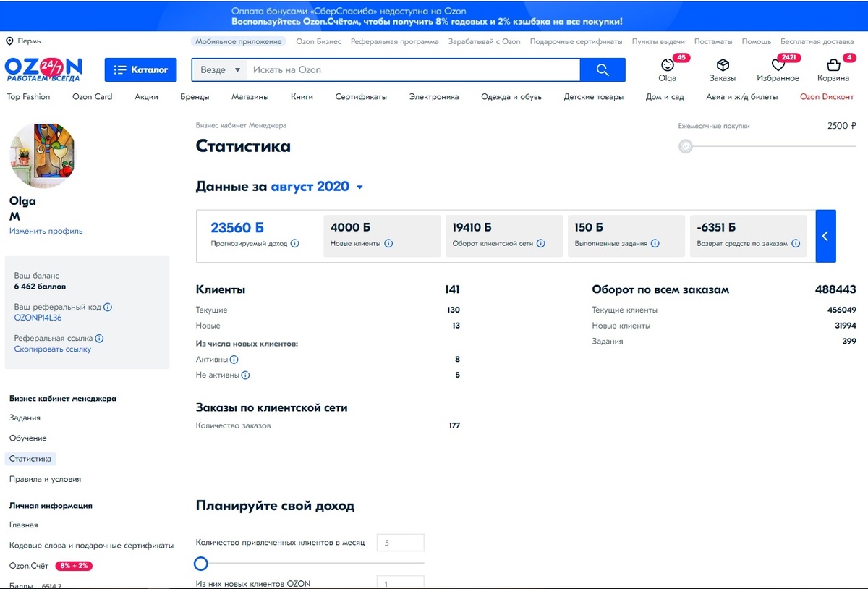Open Кодовые слова и подарочные сертификаты
This screenshot has height=589, width=868.
click(x=92, y=545)
